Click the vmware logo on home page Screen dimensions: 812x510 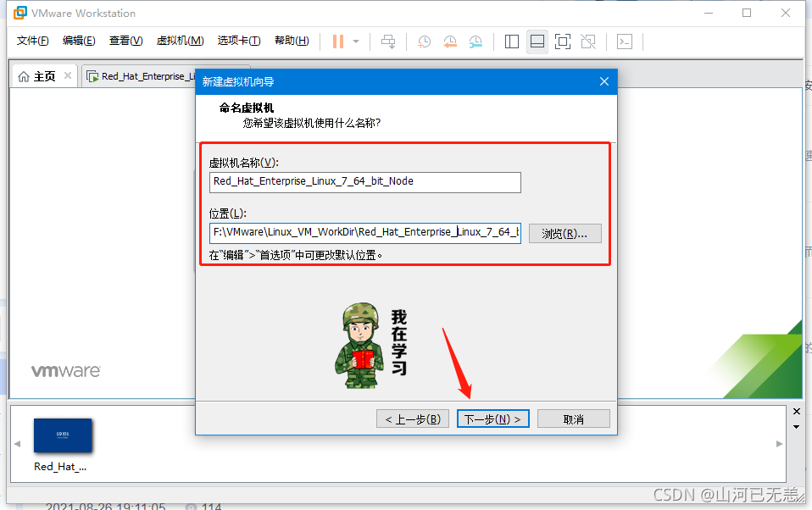(66, 371)
